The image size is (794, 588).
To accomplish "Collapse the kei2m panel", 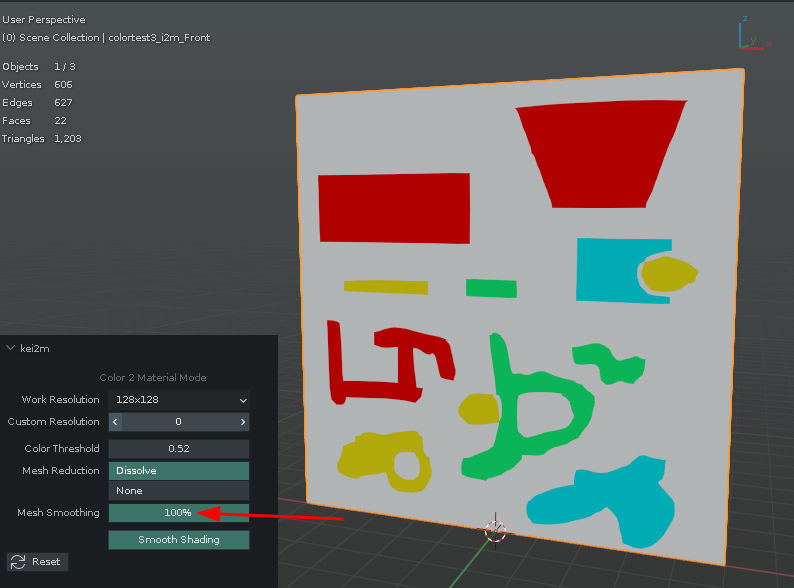I will click(11, 348).
